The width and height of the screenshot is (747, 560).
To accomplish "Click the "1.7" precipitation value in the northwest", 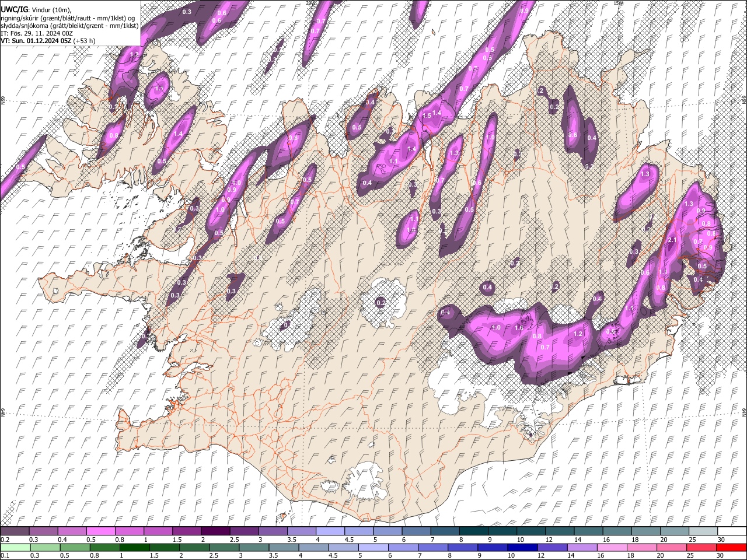I will 160,89.
